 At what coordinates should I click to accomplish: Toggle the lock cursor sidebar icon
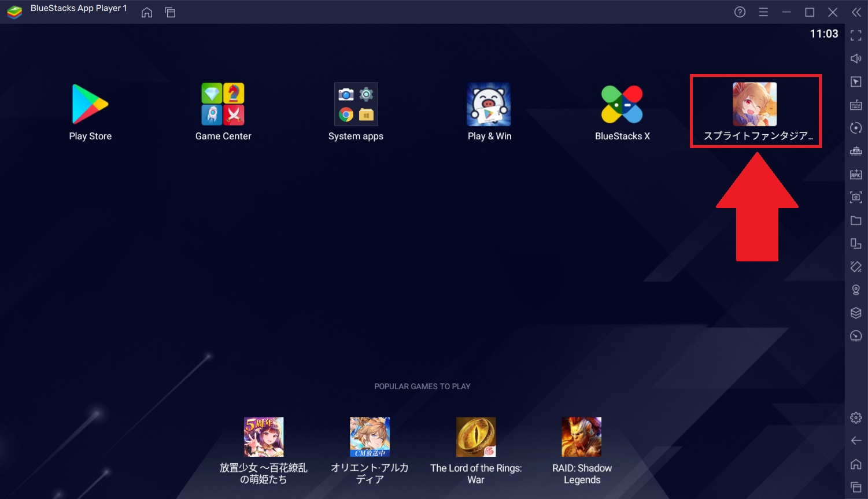(x=856, y=82)
